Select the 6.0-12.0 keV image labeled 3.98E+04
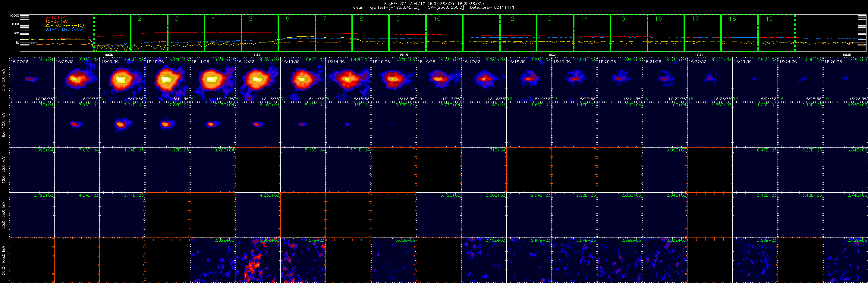The image size is (868, 283). pyautogui.click(x=77, y=125)
